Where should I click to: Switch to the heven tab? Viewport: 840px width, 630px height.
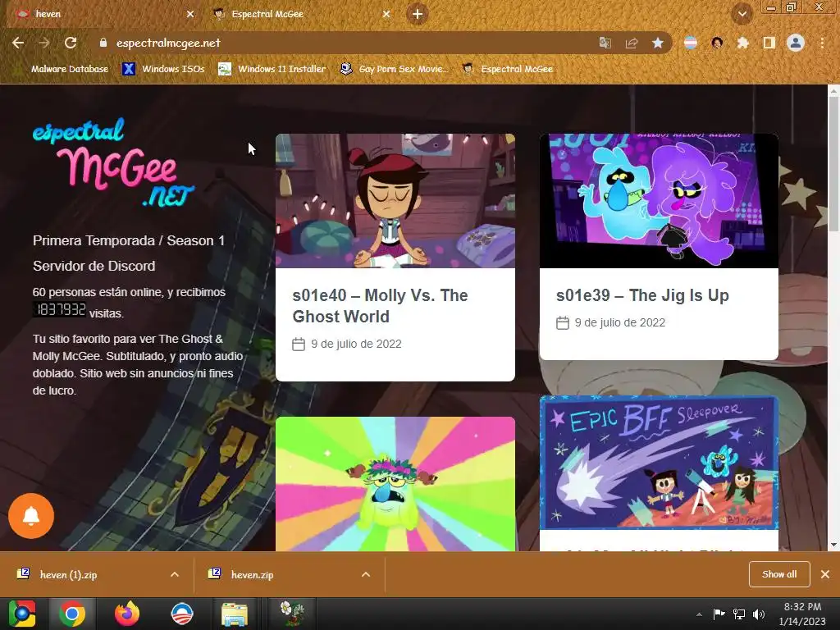(104, 14)
